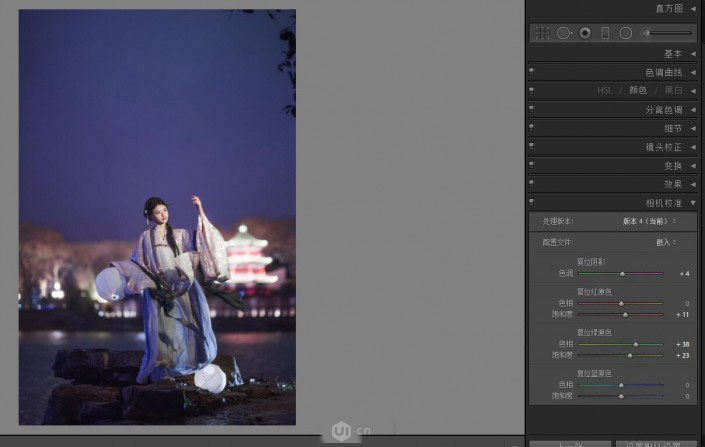This screenshot has width=705, height=447.
Task: Click the green primary 色相 slider
Action: [x=620, y=344]
